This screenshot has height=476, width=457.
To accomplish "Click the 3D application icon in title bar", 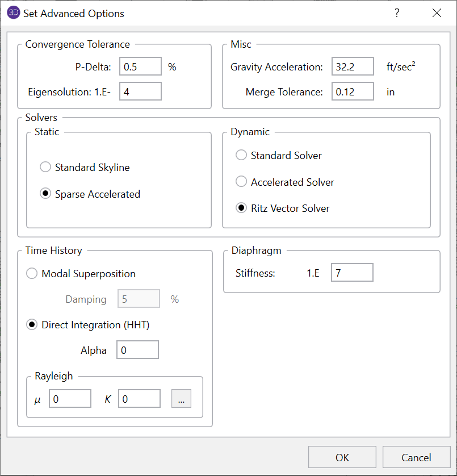I will 13,13.
